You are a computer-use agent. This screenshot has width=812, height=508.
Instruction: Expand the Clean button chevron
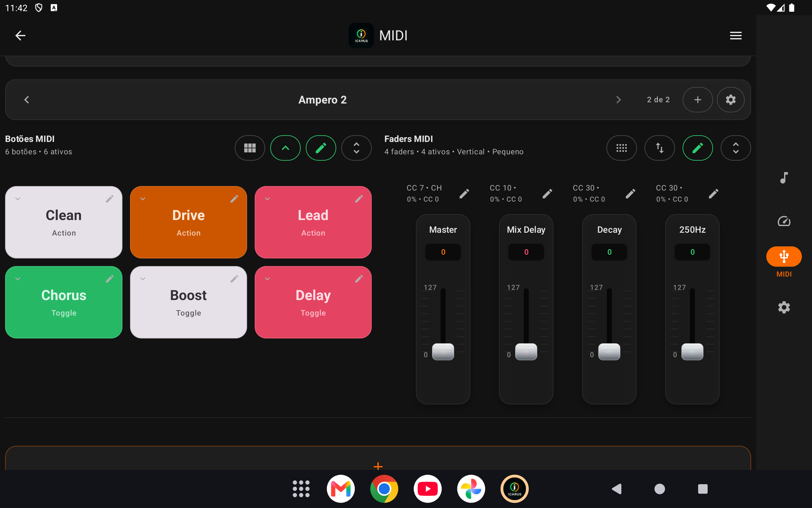point(18,199)
